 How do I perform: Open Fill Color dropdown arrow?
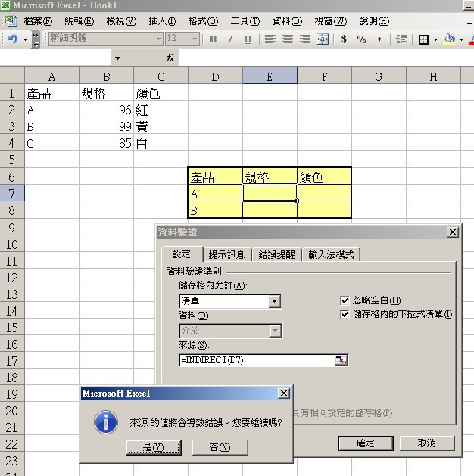click(x=461, y=39)
